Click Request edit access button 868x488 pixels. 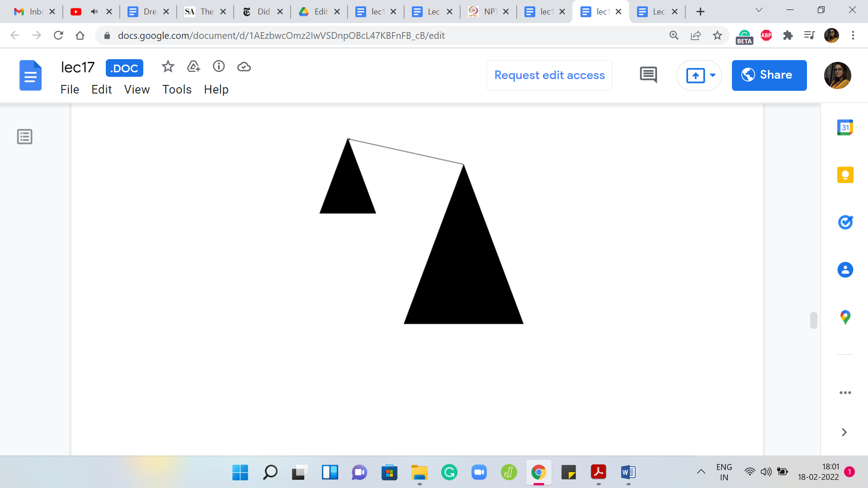[549, 75]
